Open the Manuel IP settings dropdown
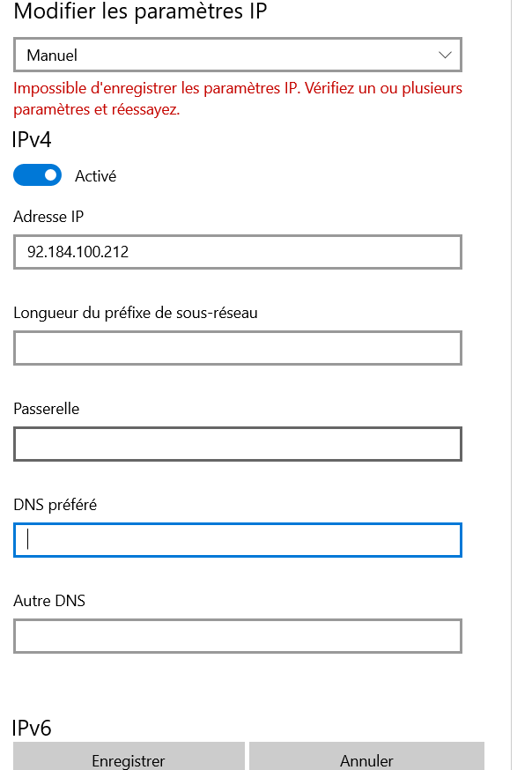Screen dimensions: 532x770 238,55
